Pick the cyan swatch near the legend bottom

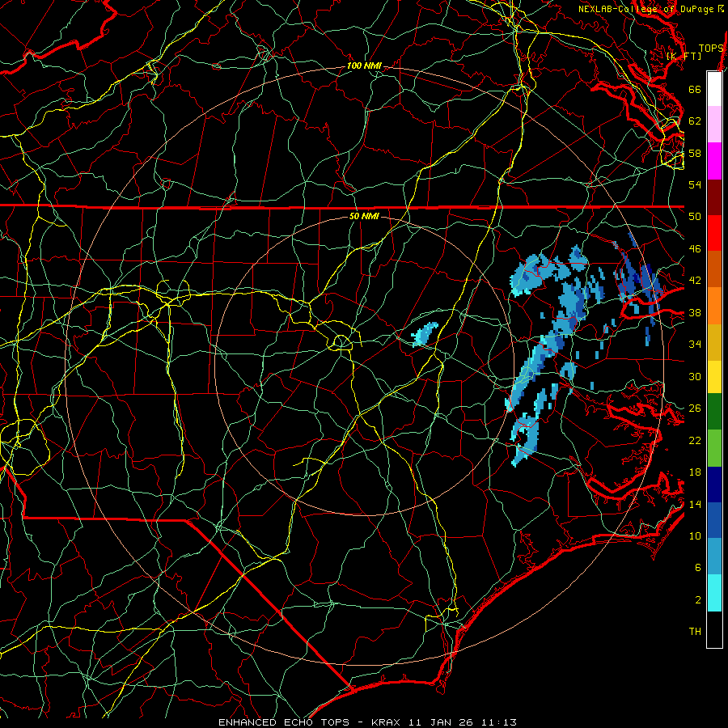714,593
